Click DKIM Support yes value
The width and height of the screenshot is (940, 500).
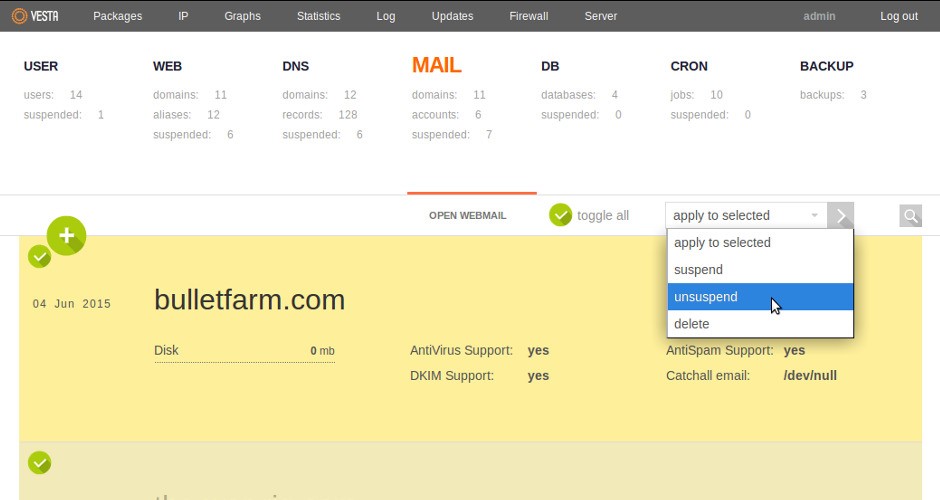tap(538, 376)
